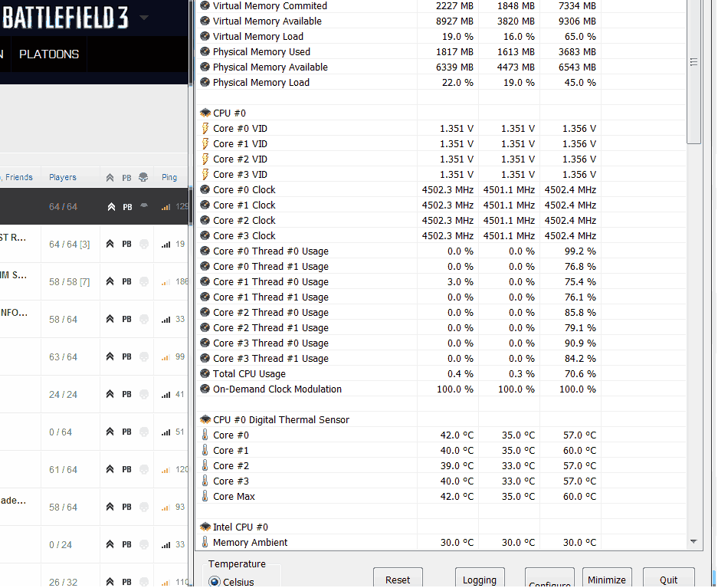Click the Core #3 VID voltage icon
The width and height of the screenshot is (718, 588).
coord(205,175)
